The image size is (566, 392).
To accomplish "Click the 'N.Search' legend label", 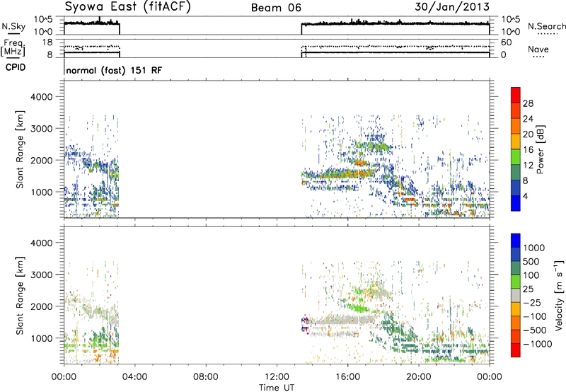I will [x=546, y=26].
